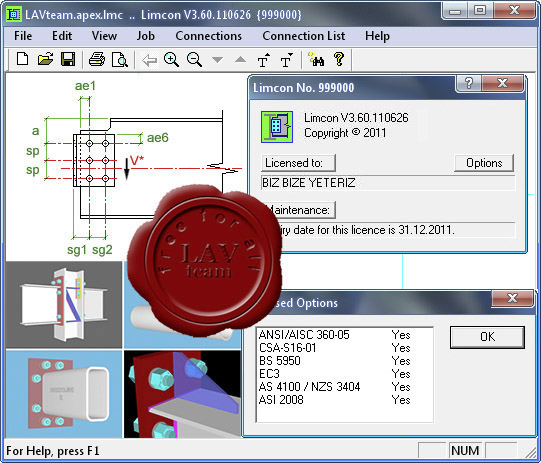Click OK in Licensed Options dialog
Viewport: 541px width, 463px height.
(x=487, y=337)
